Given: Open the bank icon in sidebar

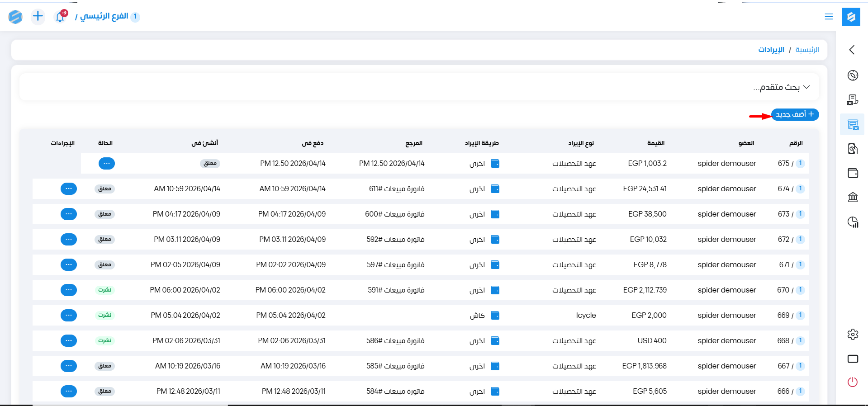Looking at the screenshot, I should click(853, 197).
